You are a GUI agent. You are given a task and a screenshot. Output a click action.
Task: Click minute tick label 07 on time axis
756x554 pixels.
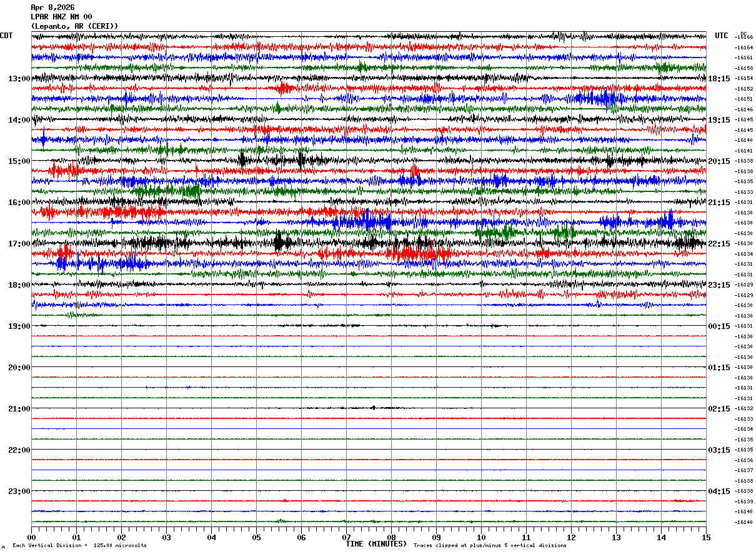tap(347, 538)
